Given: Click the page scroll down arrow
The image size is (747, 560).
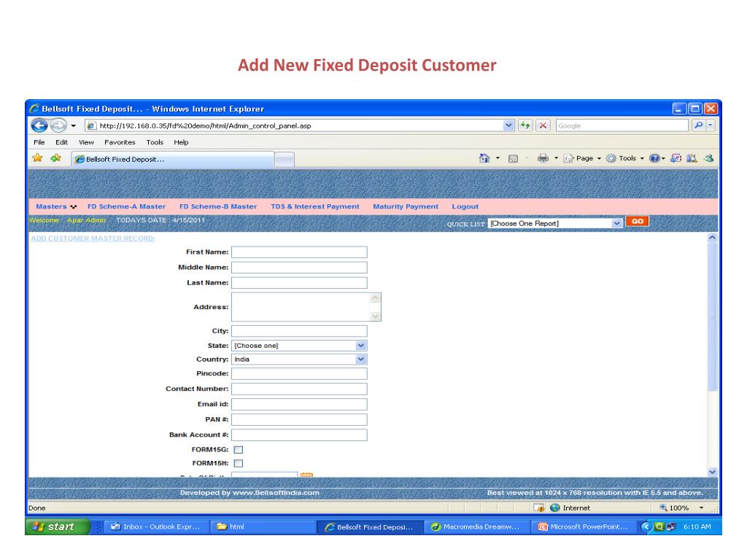Looking at the screenshot, I should pos(712,472).
